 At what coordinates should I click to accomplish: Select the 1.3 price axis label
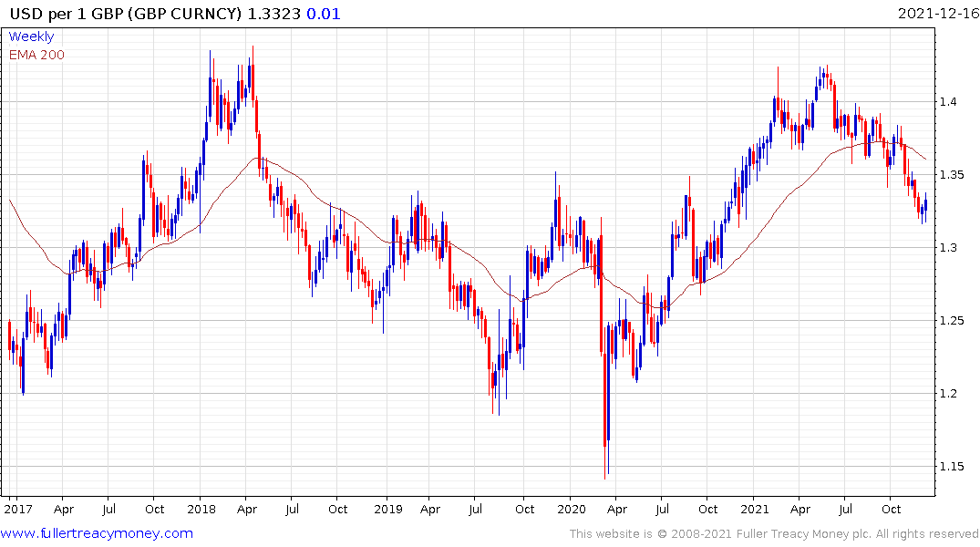coord(948,248)
